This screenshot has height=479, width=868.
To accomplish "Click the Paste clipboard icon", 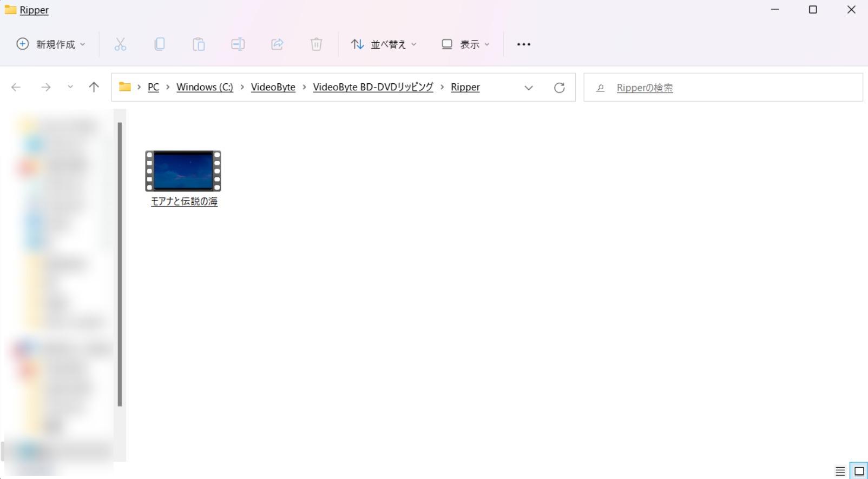I will pos(199,44).
